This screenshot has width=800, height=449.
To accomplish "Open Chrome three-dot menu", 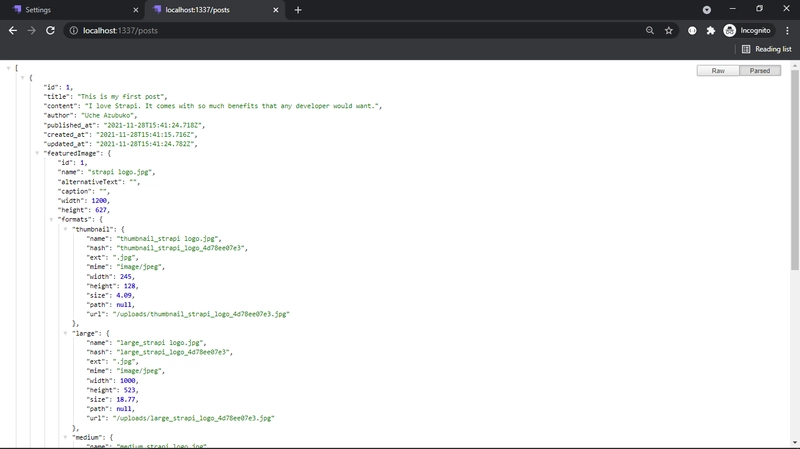I will (787, 31).
